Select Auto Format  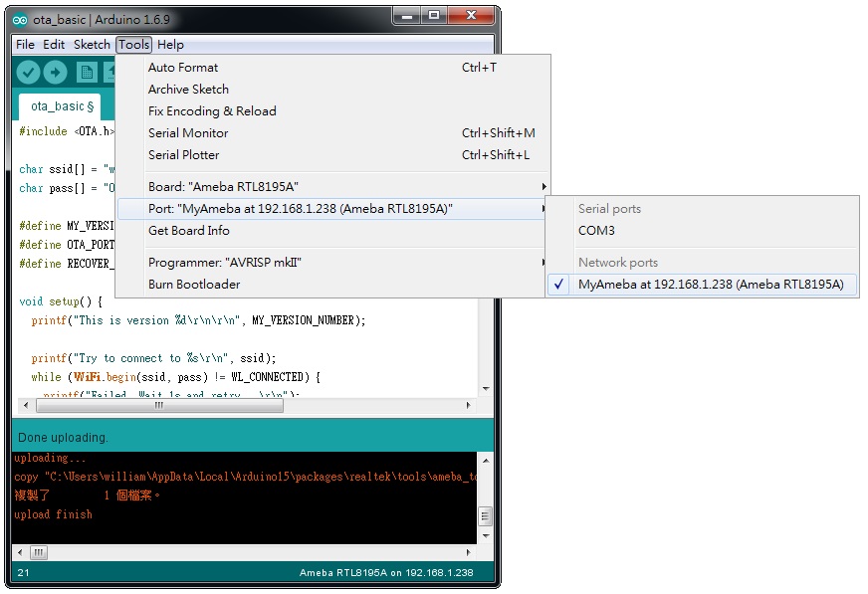point(332,68)
